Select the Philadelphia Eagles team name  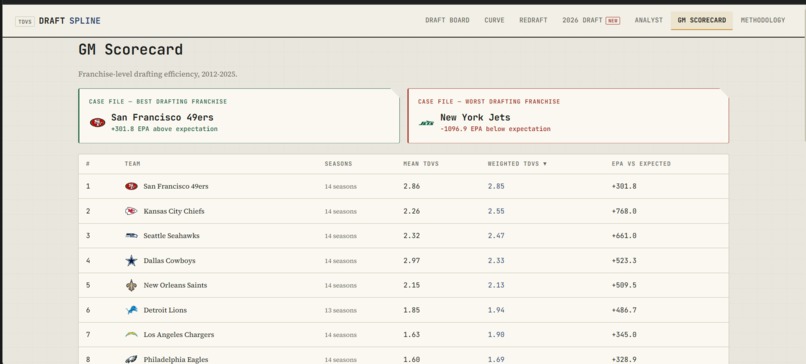(176, 359)
